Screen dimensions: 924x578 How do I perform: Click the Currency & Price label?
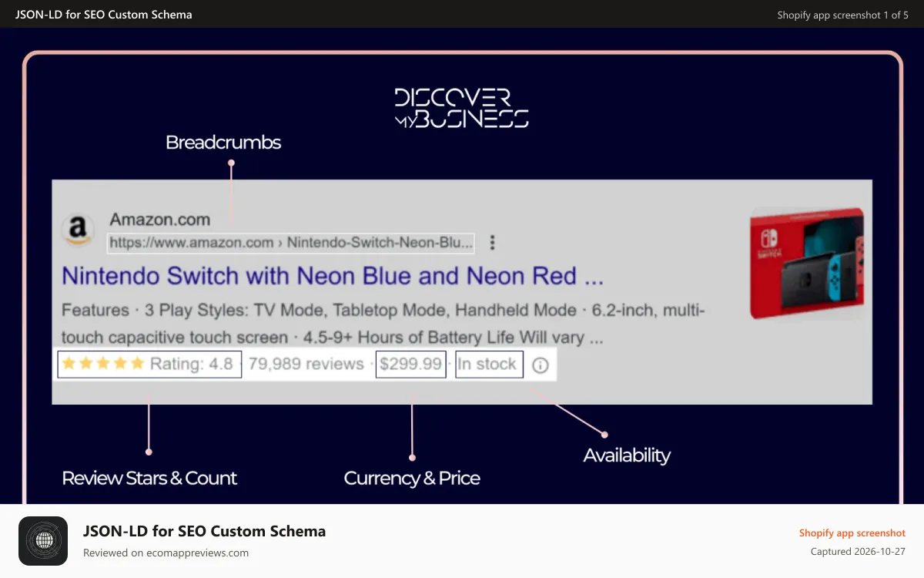[x=412, y=479]
